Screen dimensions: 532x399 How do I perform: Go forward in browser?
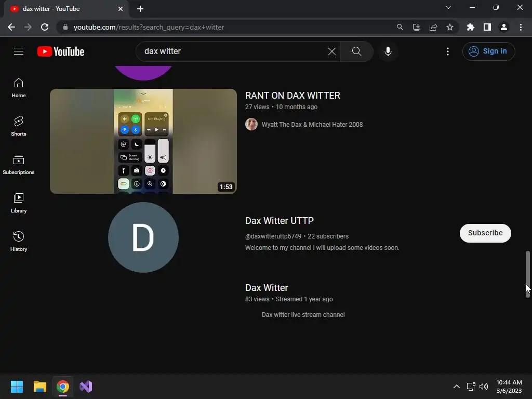click(28, 27)
